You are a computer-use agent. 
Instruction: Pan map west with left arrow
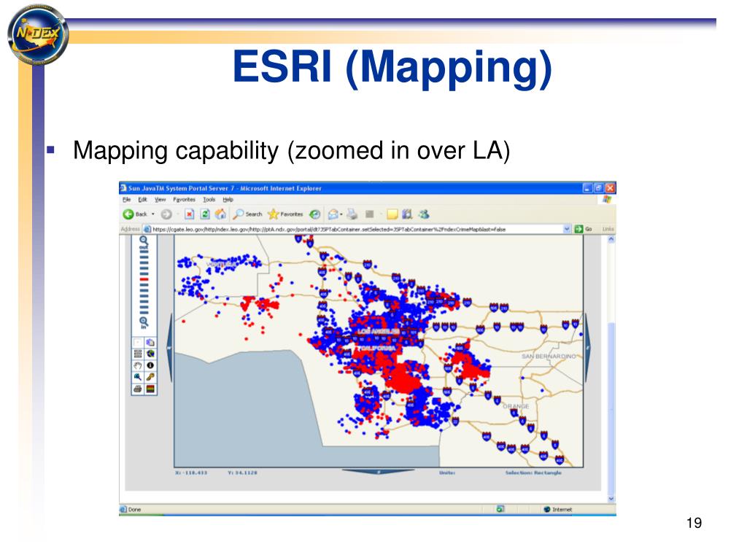169,349
